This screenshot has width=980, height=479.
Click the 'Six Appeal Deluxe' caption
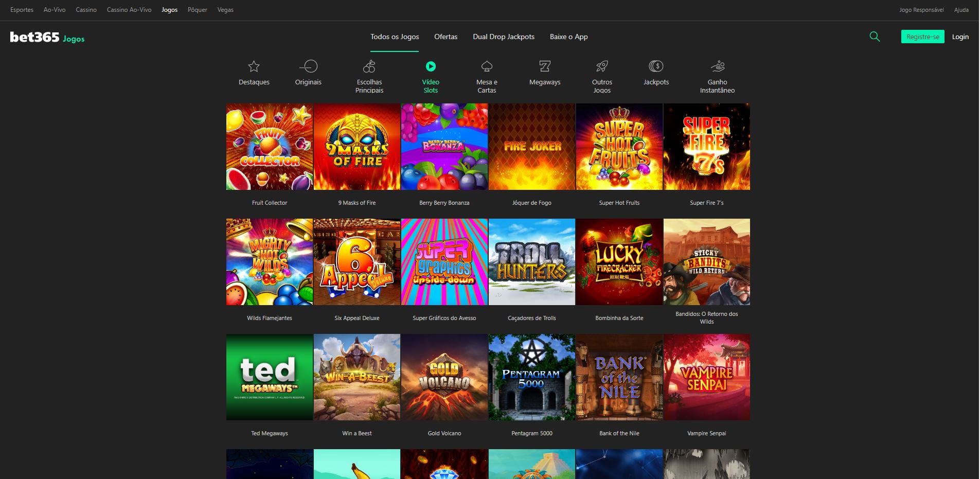coord(357,318)
